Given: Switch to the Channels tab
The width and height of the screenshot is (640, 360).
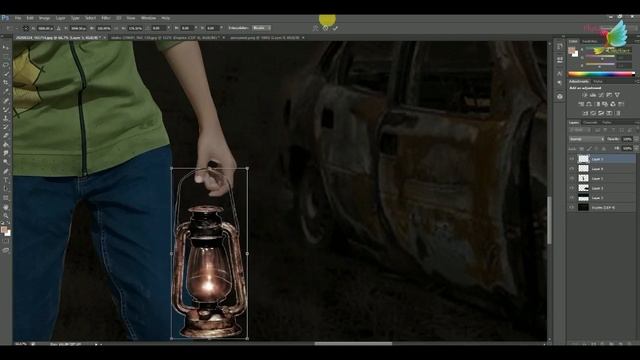Looking at the screenshot, I should 590,122.
